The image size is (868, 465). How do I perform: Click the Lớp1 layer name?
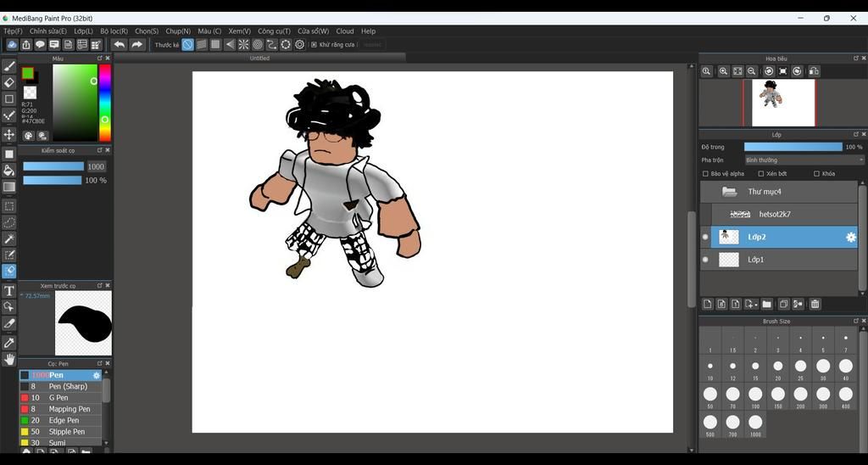[x=755, y=260]
